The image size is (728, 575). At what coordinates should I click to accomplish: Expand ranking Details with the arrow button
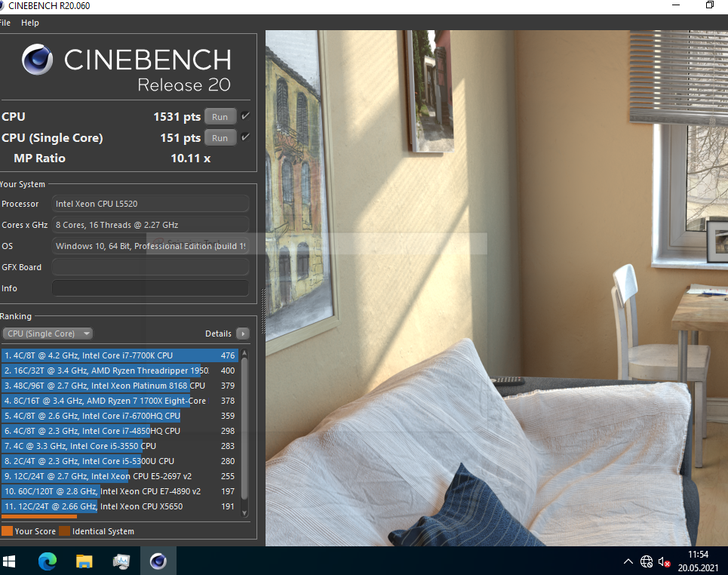[x=243, y=334]
